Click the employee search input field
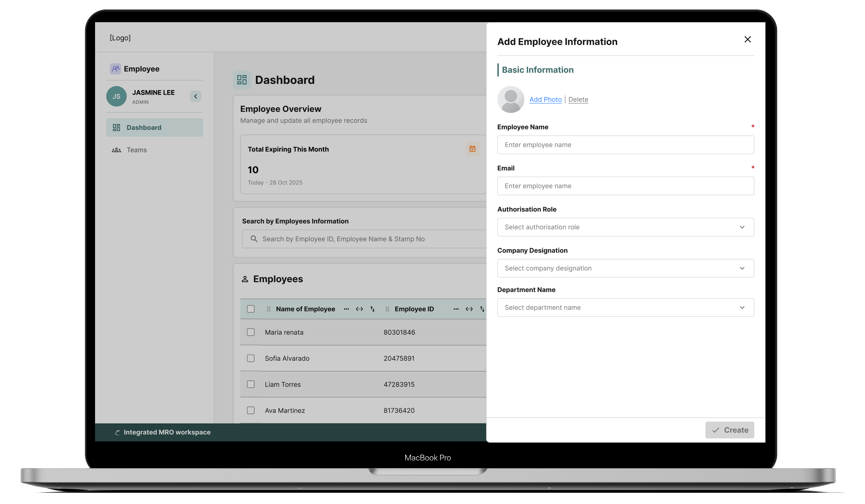This screenshot has width=865, height=504. pyautogui.click(x=364, y=239)
